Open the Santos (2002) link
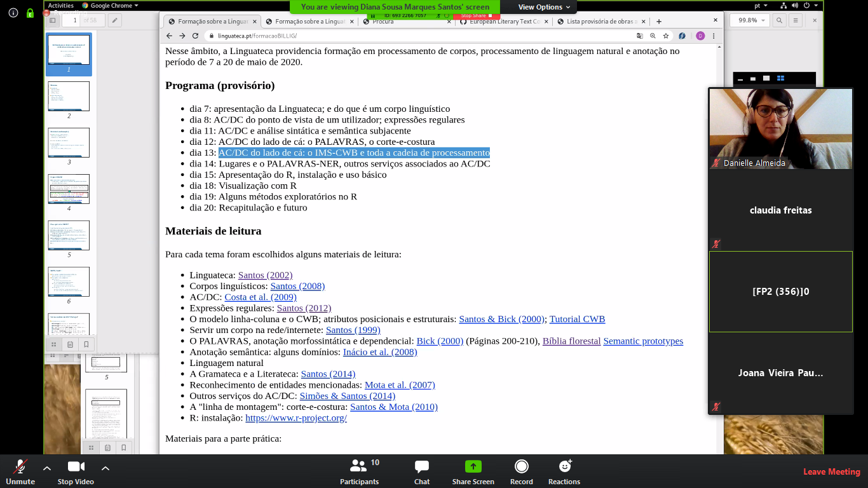 (x=265, y=275)
